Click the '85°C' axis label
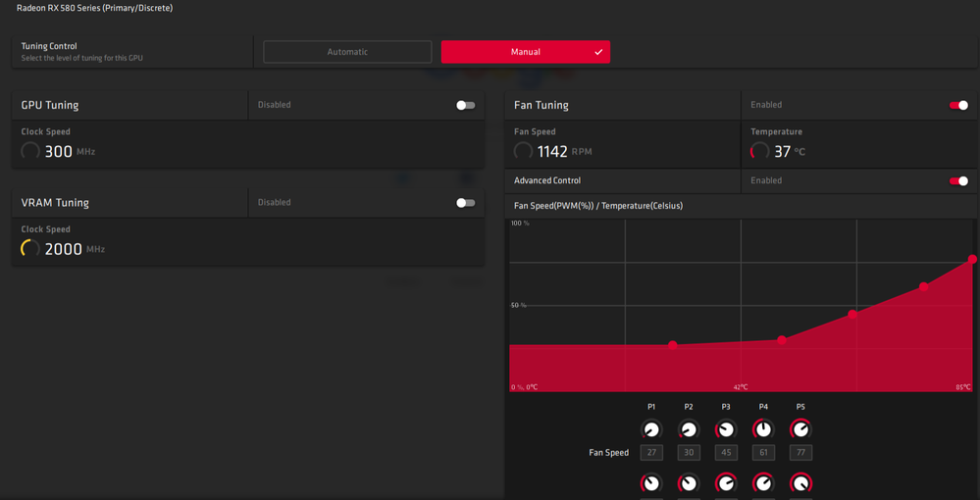 click(x=963, y=387)
